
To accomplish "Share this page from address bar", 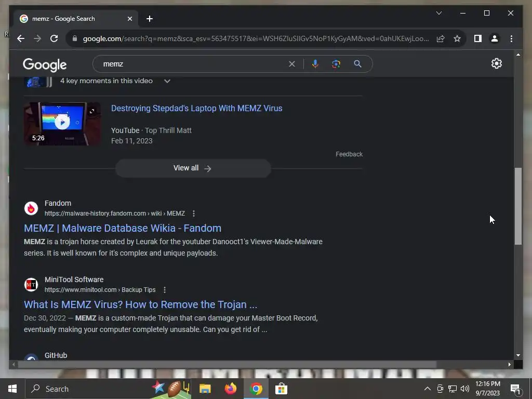I will (x=441, y=38).
